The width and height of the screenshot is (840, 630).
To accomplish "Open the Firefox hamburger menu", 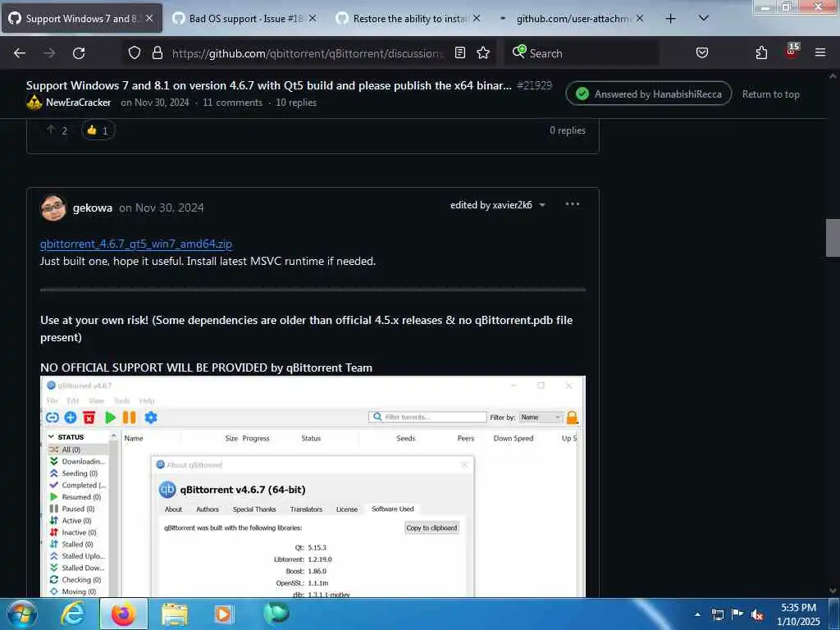I will 820,52.
